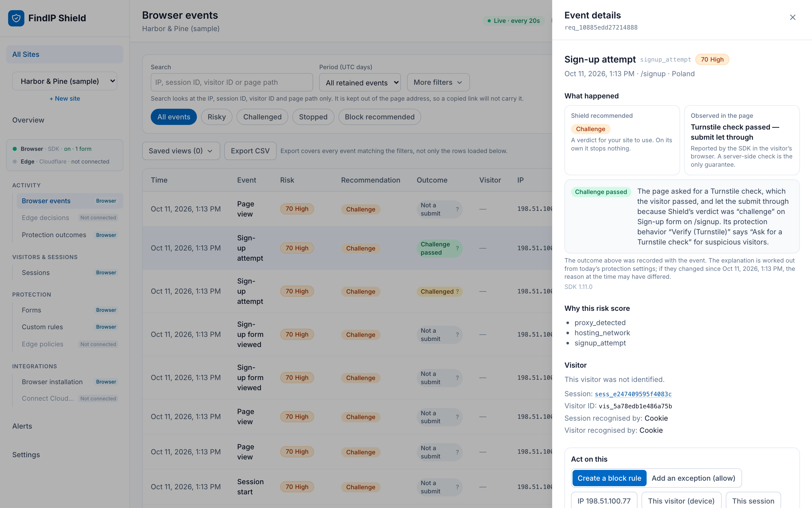Viewport: 812px width, 508px height.
Task: Select This visitor (device) target
Action: pos(681,501)
